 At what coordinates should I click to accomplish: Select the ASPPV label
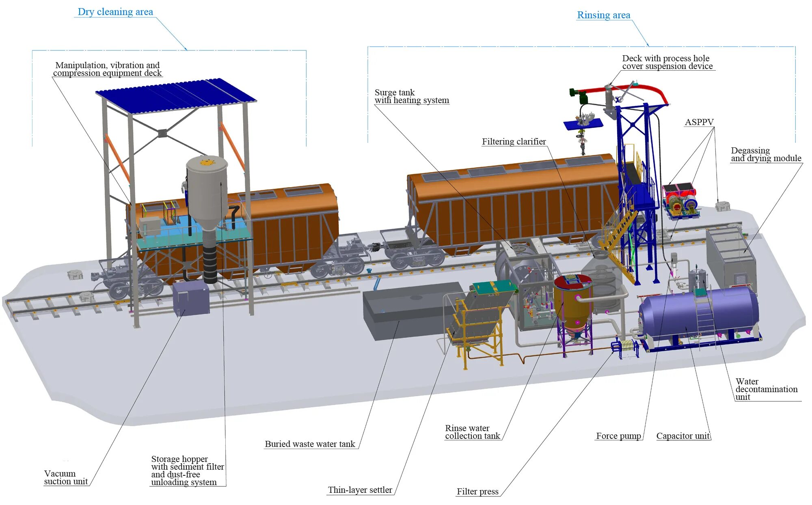tap(699, 122)
